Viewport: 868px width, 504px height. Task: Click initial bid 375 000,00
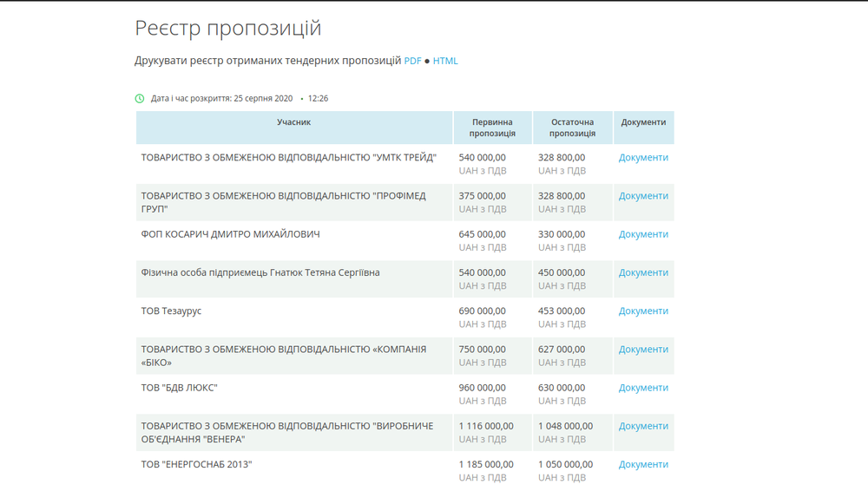click(482, 196)
